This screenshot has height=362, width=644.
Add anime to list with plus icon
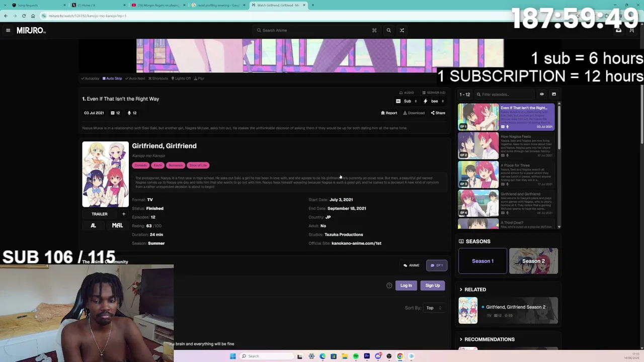click(x=124, y=214)
